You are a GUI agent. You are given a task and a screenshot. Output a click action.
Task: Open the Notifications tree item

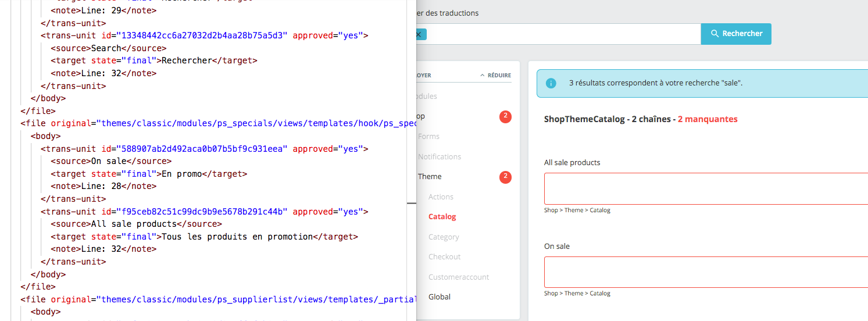440,156
